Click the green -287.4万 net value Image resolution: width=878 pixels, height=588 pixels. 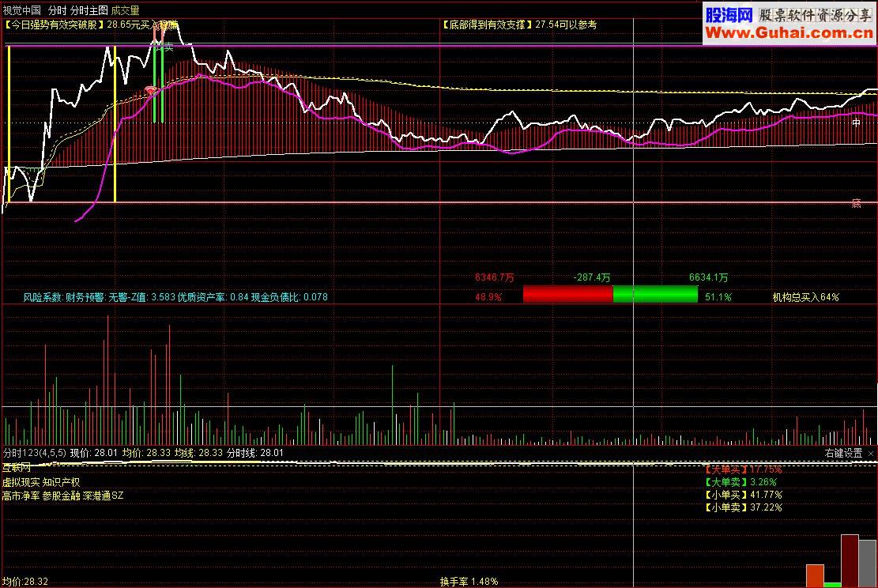click(592, 277)
